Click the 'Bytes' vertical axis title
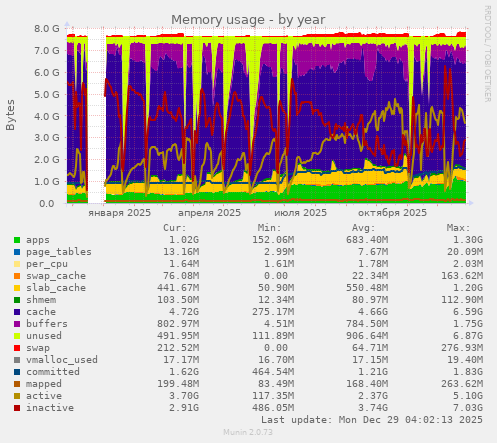Screen dimensions: 497x443 pos(10,115)
